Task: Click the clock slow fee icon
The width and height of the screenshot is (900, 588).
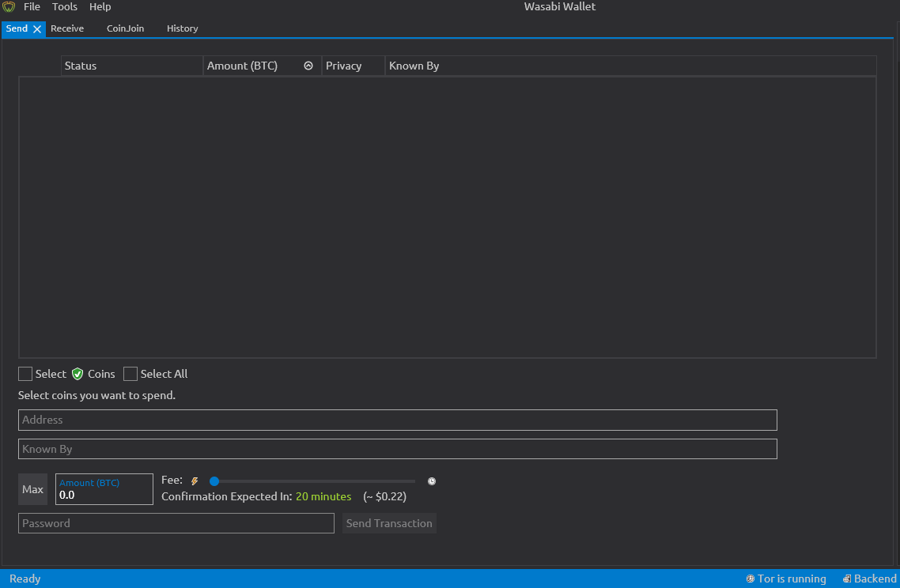Action: 432,481
